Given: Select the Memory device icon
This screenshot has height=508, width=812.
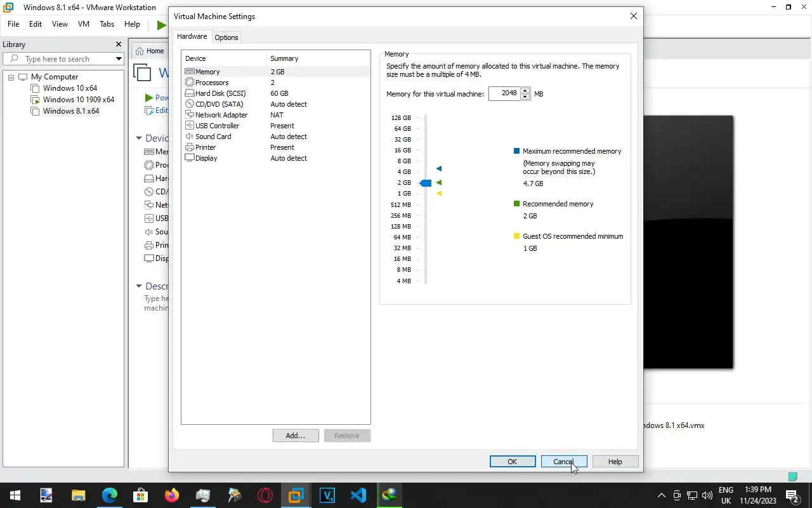Looking at the screenshot, I should coord(189,72).
